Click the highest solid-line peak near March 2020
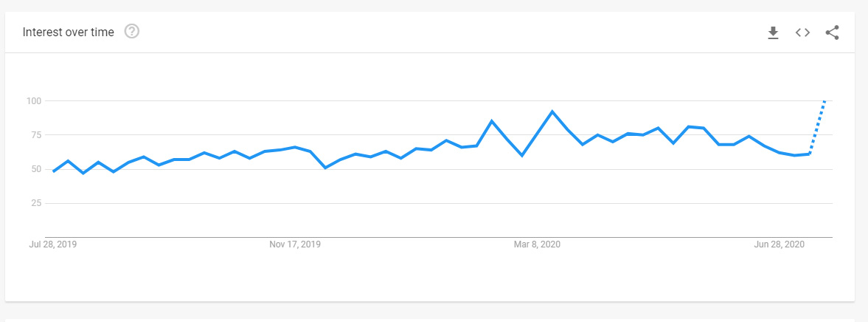 coord(552,112)
